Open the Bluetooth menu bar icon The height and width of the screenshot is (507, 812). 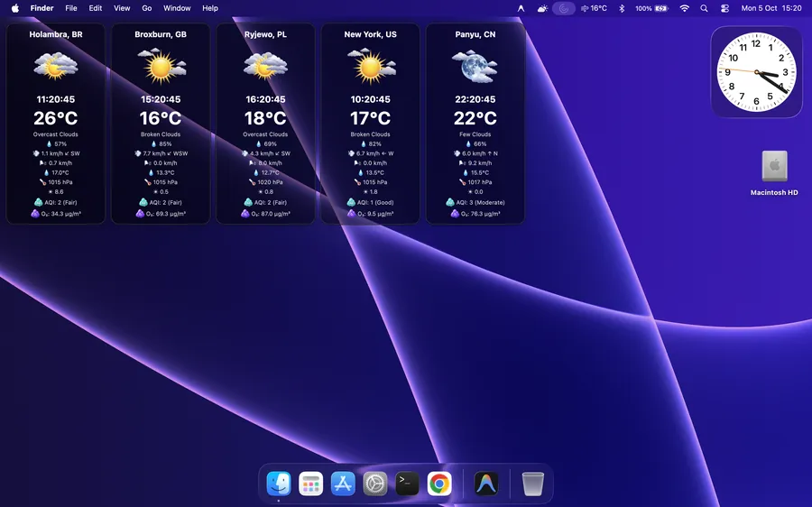(622, 8)
